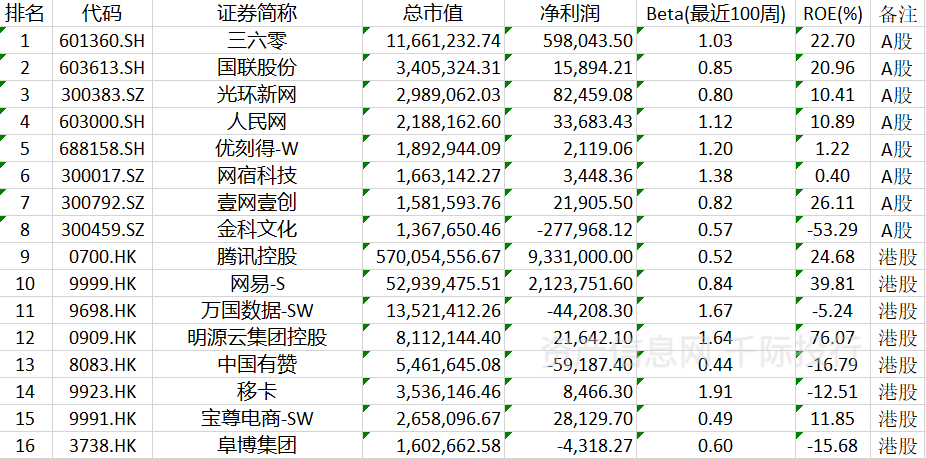Select ROE value 20.96
The image size is (926, 459).
pos(832,68)
